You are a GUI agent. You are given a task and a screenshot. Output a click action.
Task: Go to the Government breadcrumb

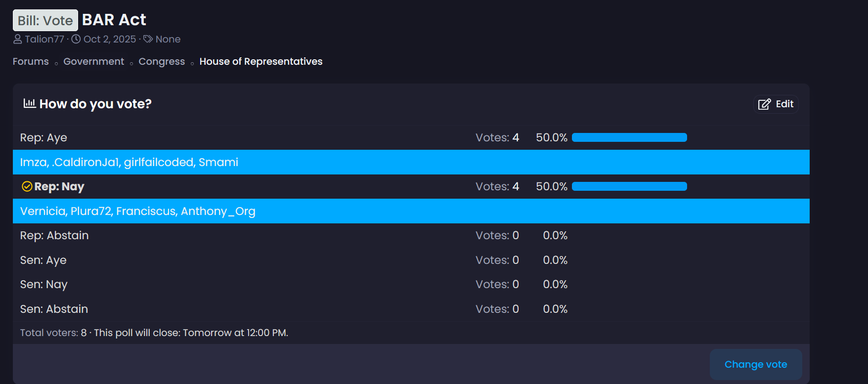tap(93, 61)
